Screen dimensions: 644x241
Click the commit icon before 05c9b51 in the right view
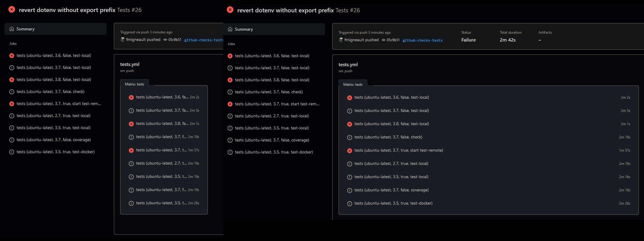click(x=384, y=40)
